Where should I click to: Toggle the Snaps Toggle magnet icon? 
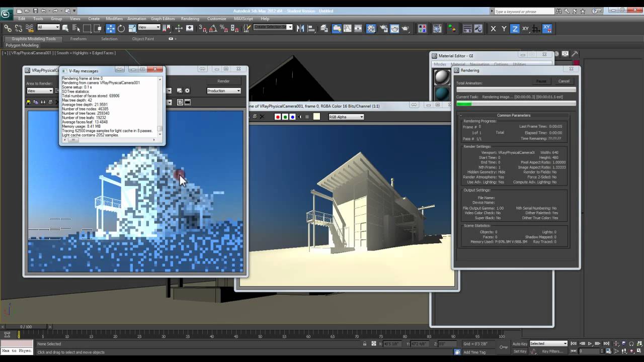pyautogui.click(x=203, y=28)
